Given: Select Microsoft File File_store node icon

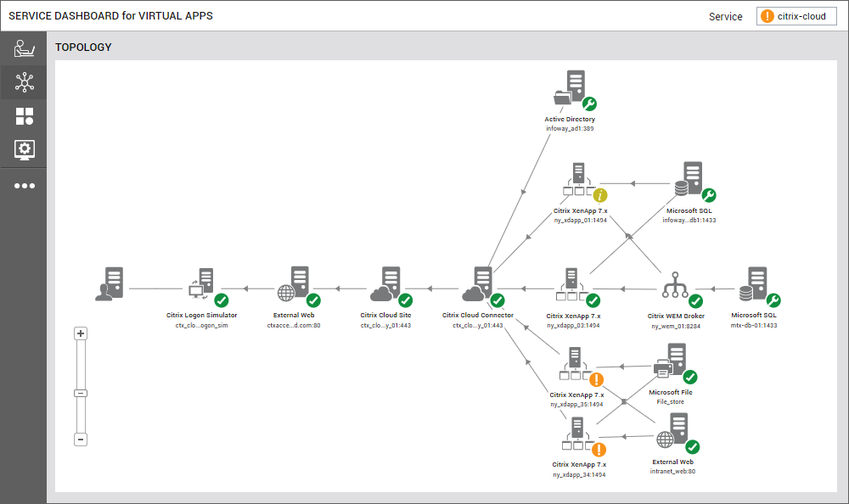Looking at the screenshot, I should coord(671,361).
